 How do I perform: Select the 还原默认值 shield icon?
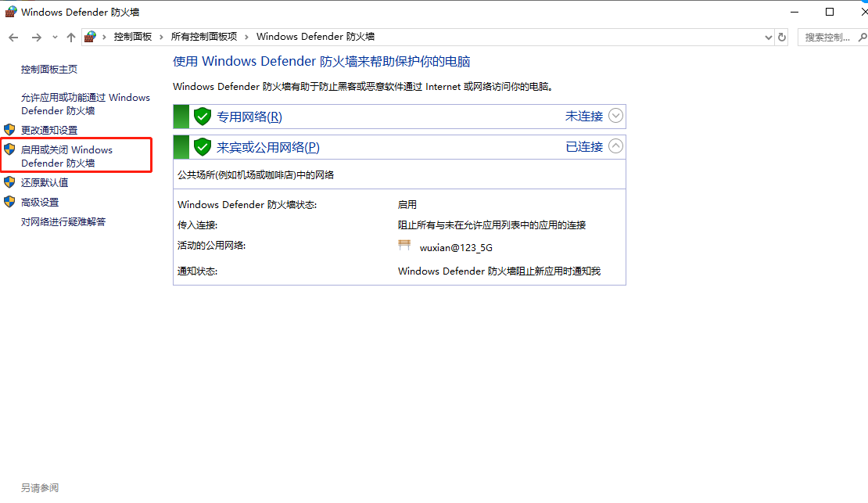point(9,182)
